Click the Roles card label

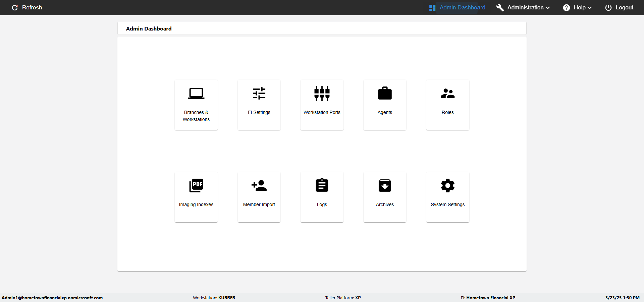[x=448, y=112]
